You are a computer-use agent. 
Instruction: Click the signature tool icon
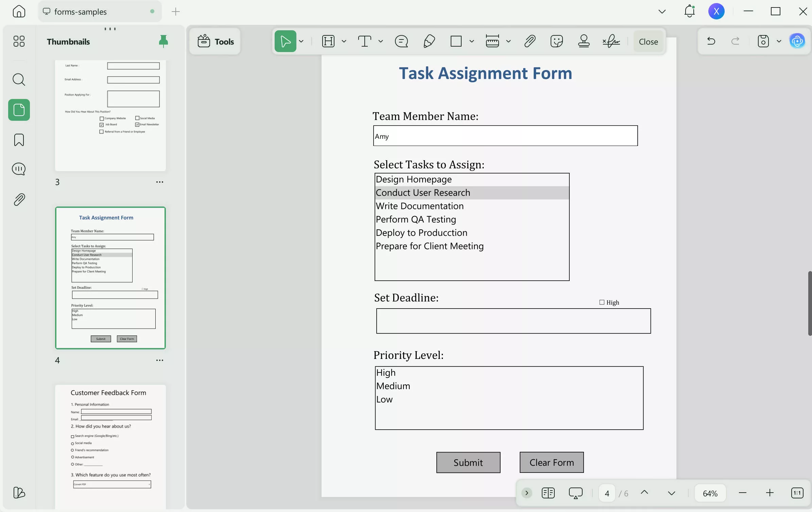[611, 42]
